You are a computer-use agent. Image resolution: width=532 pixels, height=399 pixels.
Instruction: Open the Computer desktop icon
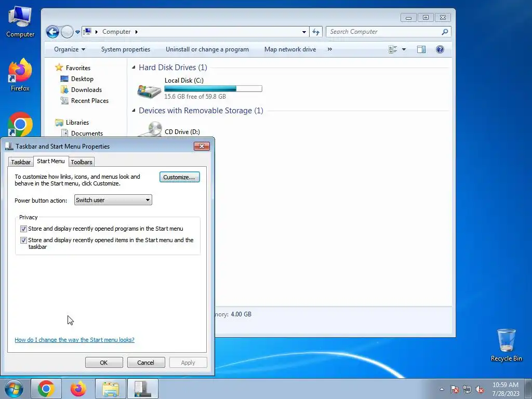coord(20,22)
